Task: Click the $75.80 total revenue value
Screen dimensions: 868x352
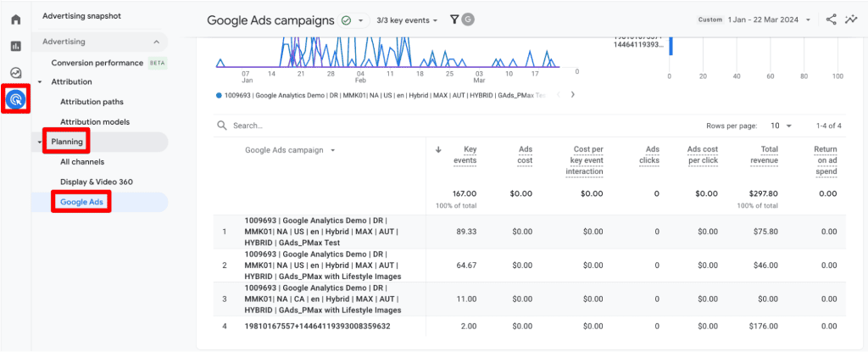Action: (765, 232)
